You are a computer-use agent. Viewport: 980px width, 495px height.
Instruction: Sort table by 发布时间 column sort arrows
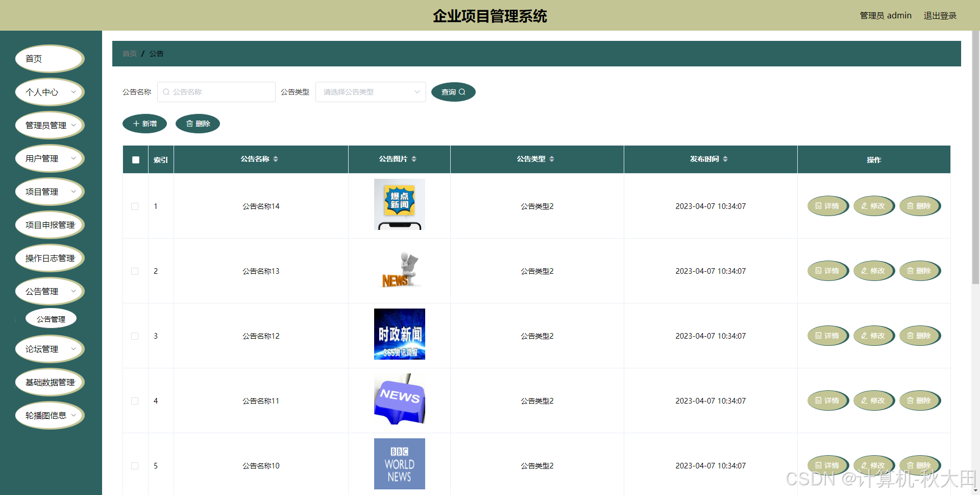click(x=725, y=159)
